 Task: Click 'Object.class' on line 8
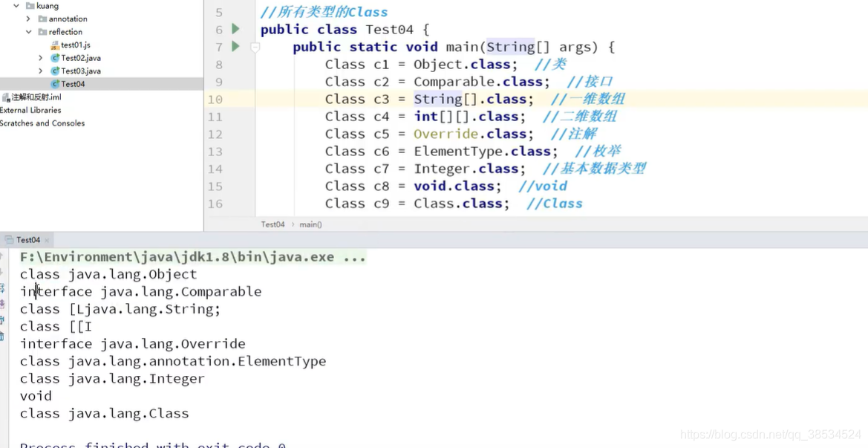click(x=466, y=65)
